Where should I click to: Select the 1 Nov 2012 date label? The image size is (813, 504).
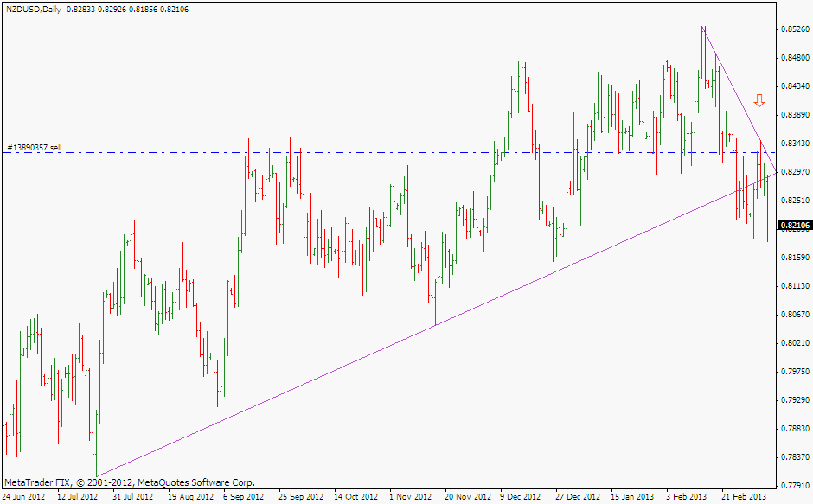coord(410,497)
